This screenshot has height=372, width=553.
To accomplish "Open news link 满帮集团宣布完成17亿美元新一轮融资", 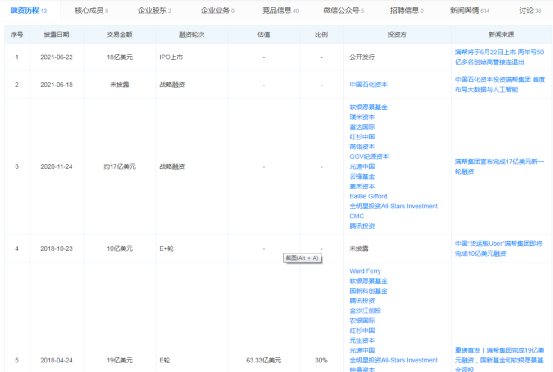I will 499,166.
